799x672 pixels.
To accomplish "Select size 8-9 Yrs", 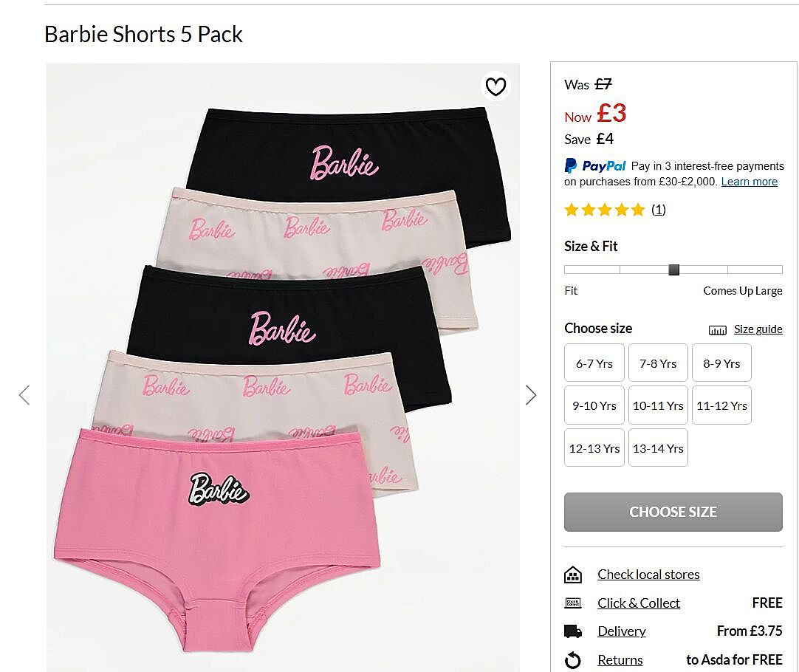I will [x=721, y=363].
